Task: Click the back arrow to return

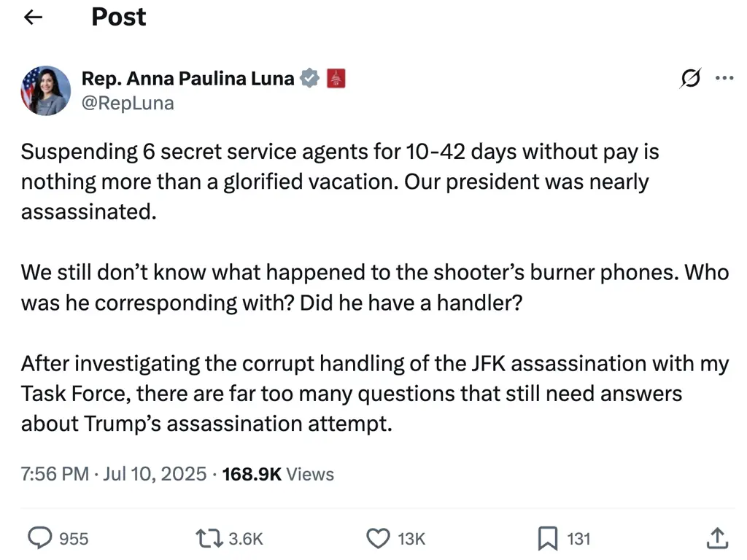Action: [33, 17]
